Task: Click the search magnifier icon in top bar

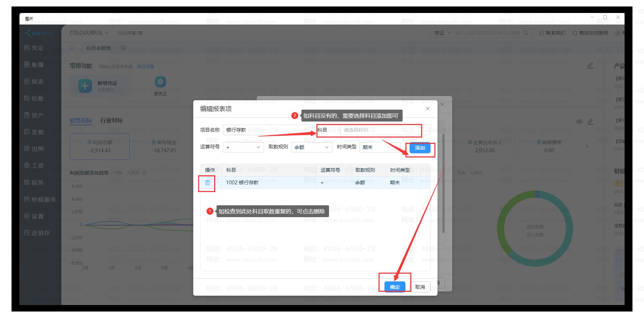Action: tap(526, 33)
